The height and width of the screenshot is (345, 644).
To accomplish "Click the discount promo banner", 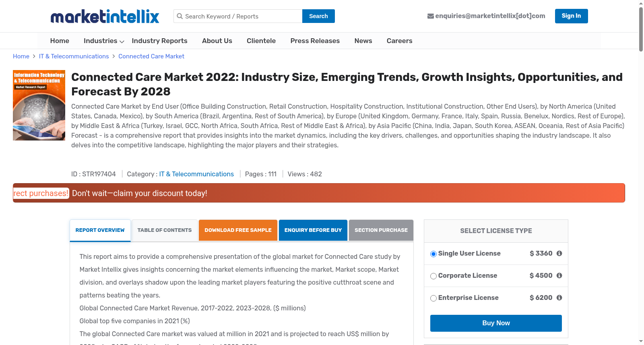I will pos(319,193).
